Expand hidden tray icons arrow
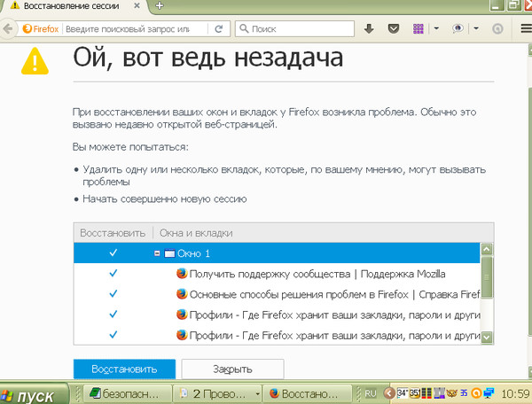The height and width of the screenshot is (404, 532). tap(389, 393)
